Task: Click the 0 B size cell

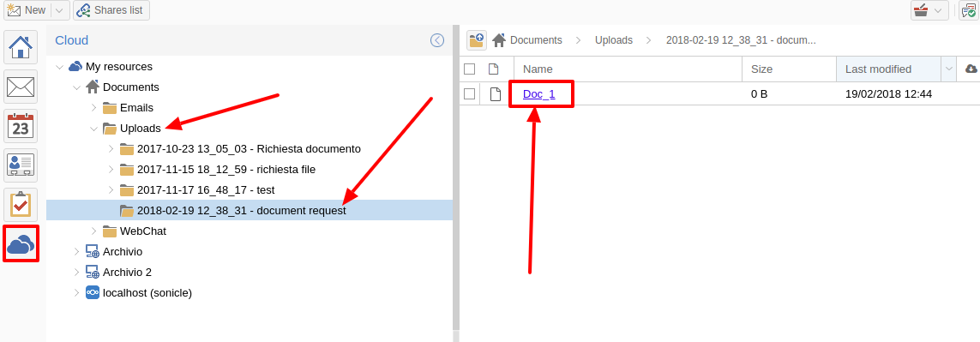Action: [760, 94]
